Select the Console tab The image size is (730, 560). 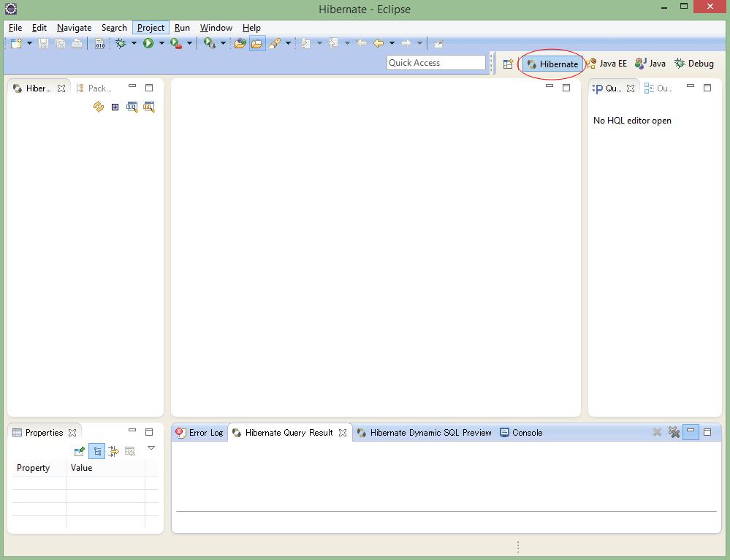tap(521, 432)
